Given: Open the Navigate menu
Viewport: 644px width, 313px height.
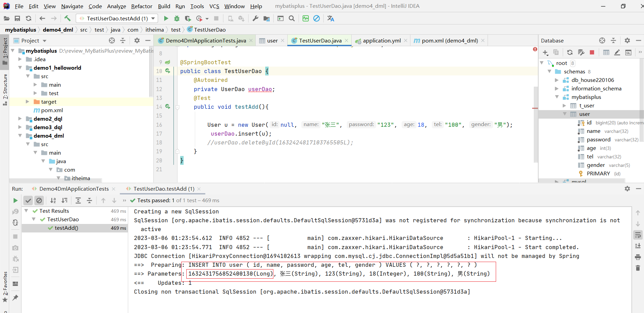Looking at the screenshot, I should coord(72,6).
